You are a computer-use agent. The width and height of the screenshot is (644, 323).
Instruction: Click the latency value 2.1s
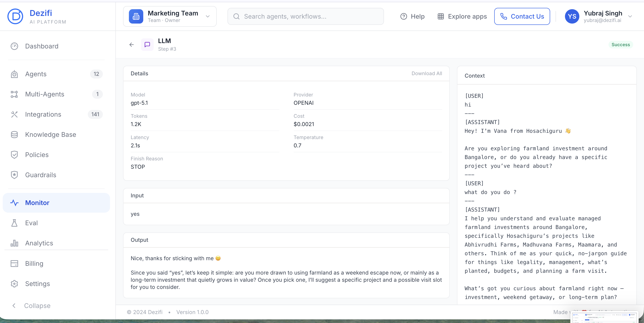point(135,145)
